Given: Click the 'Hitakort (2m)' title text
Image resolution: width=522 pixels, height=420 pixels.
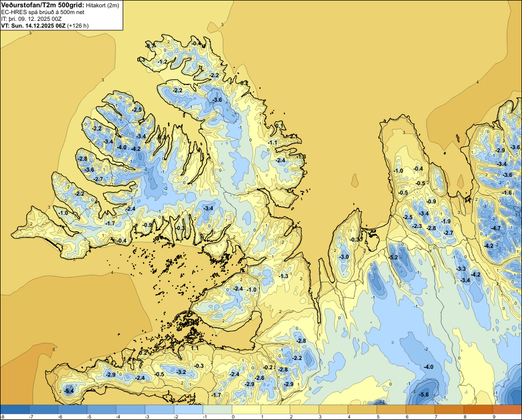Looking at the screenshot, I should [102, 5].
